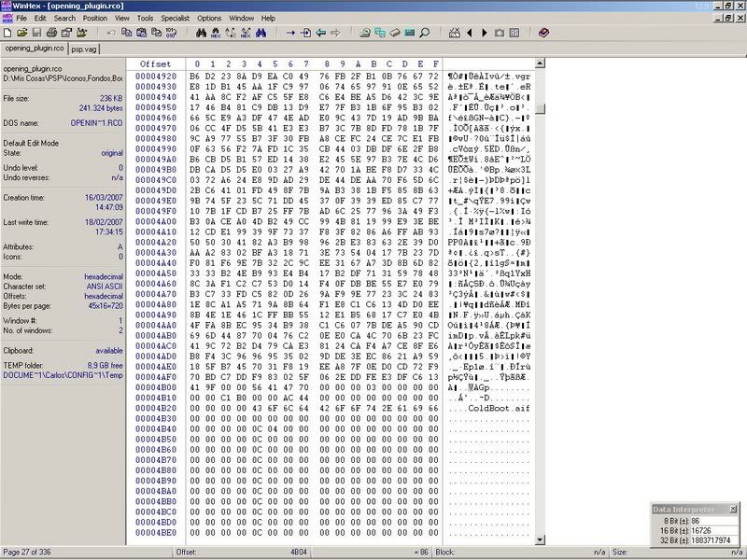
Task: Go to previous item with black left triangle
Action: (x=470, y=33)
